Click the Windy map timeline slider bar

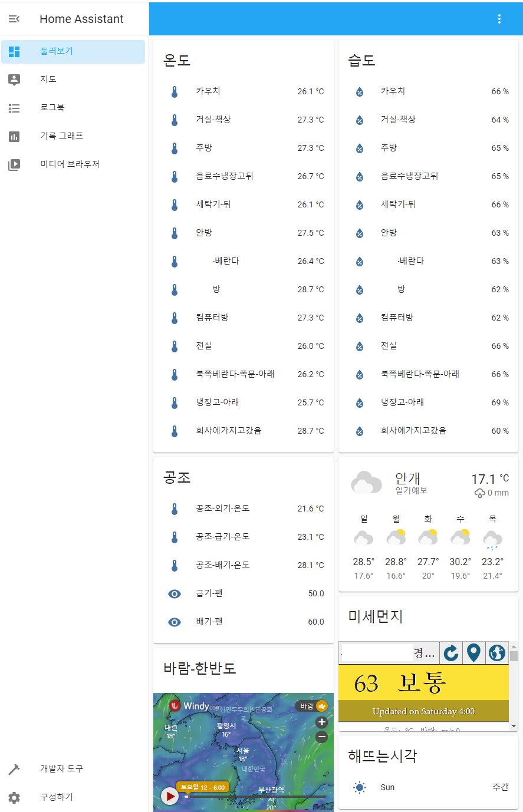[255, 797]
